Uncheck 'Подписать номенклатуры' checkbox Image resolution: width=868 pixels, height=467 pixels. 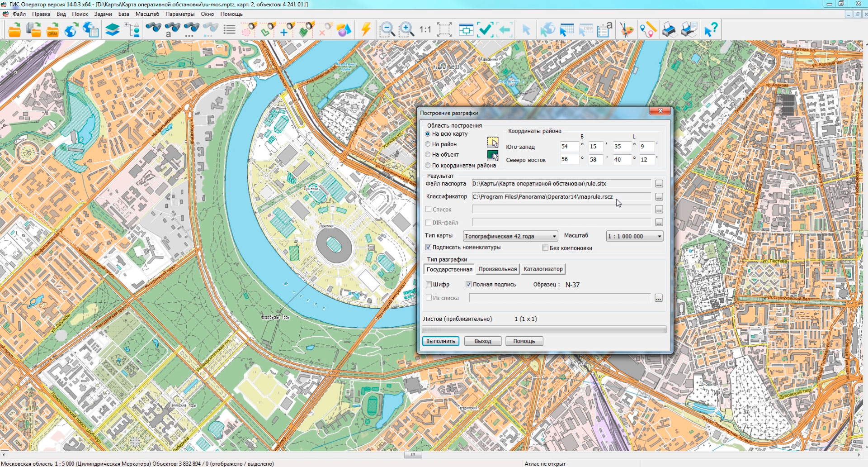point(428,248)
